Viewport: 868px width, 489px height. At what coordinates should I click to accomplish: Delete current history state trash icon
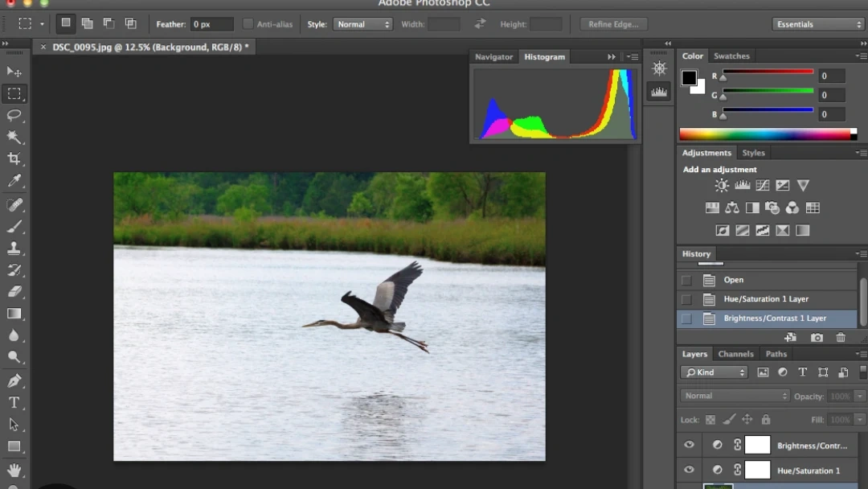click(x=841, y=337)
